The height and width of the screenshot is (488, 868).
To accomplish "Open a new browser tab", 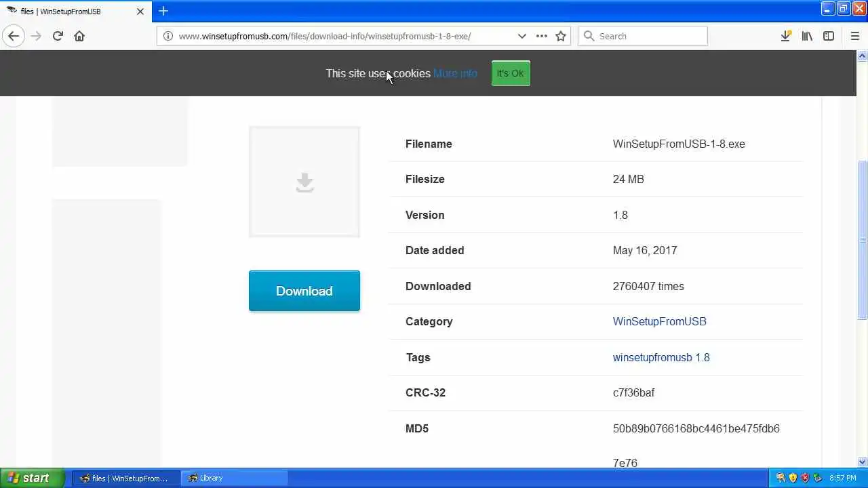I will [163, 11].
